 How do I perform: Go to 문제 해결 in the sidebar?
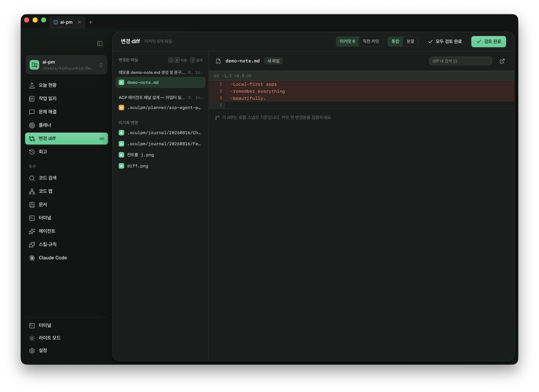coord(66,112)
